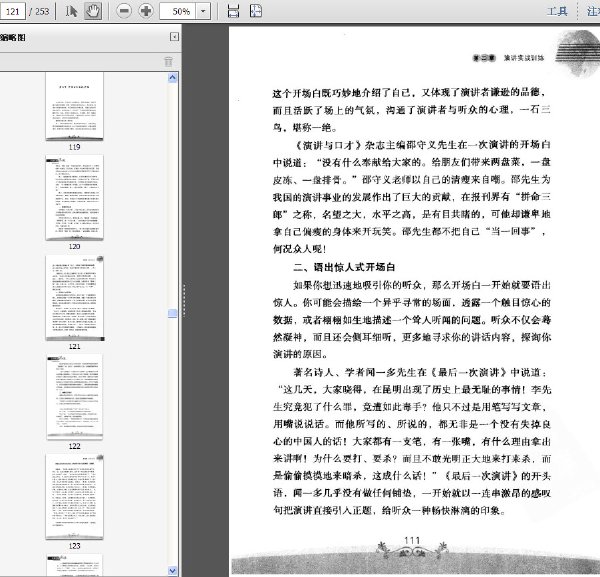Click the fit one full page icon

(256, 11)
